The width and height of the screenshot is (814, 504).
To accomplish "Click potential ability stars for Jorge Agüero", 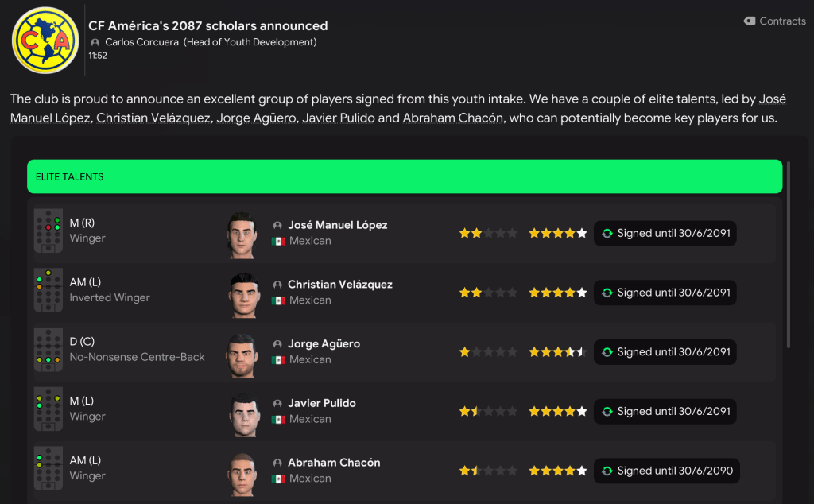I will click(x=557, y=352).
